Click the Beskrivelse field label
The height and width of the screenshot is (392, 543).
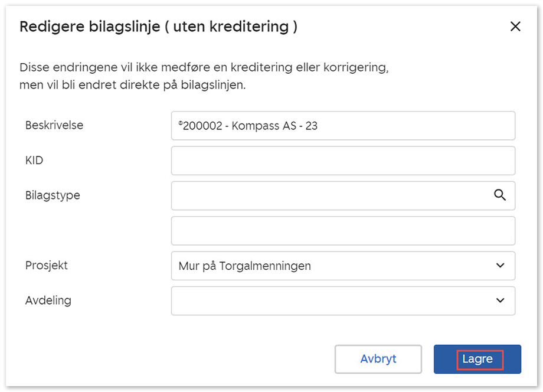[54, 125]
